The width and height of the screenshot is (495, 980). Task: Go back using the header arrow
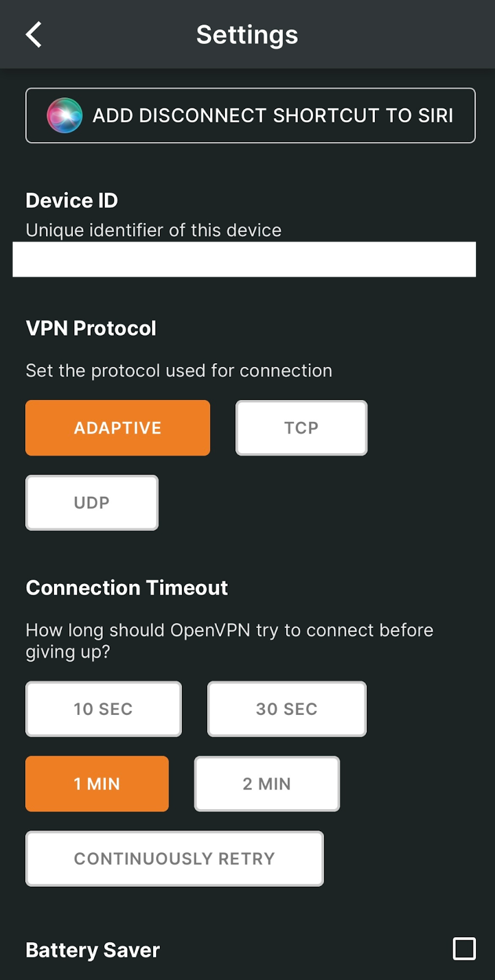(x=34, y=35)
